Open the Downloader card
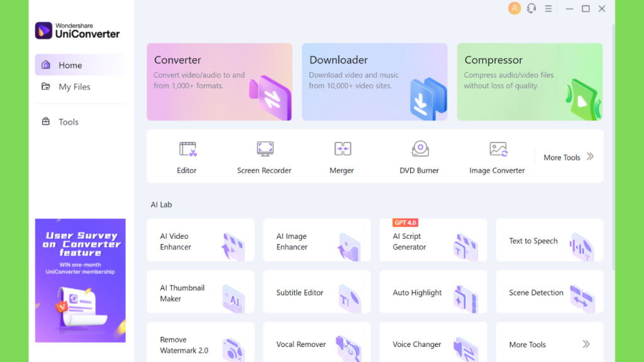This screenshot has width=644, height=362. coord(374,82)
